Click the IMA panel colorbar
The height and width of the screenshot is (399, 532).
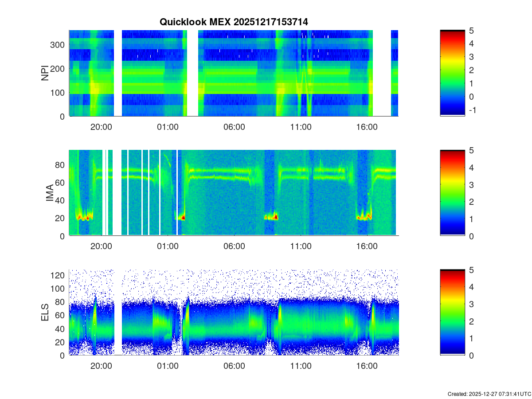[452, 193]
